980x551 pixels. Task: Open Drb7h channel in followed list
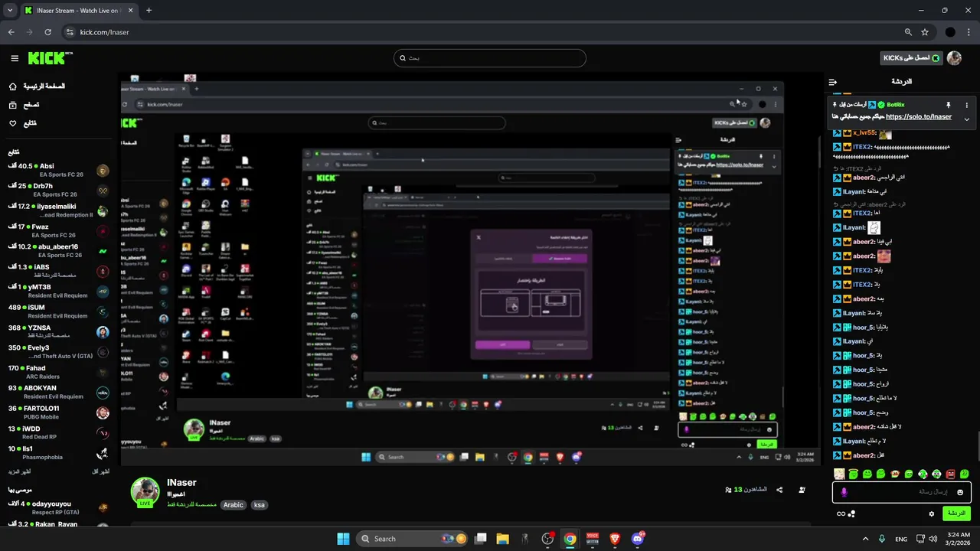[58, 190]
